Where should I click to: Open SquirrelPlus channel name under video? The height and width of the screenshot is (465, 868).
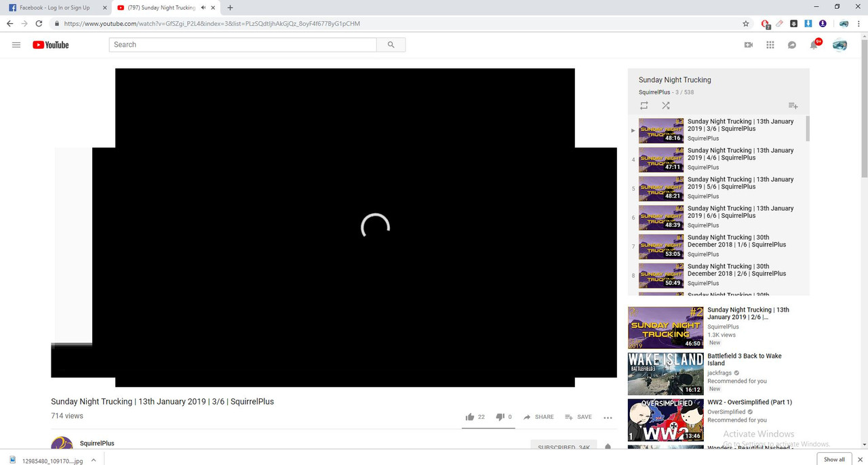coord(97,443)
